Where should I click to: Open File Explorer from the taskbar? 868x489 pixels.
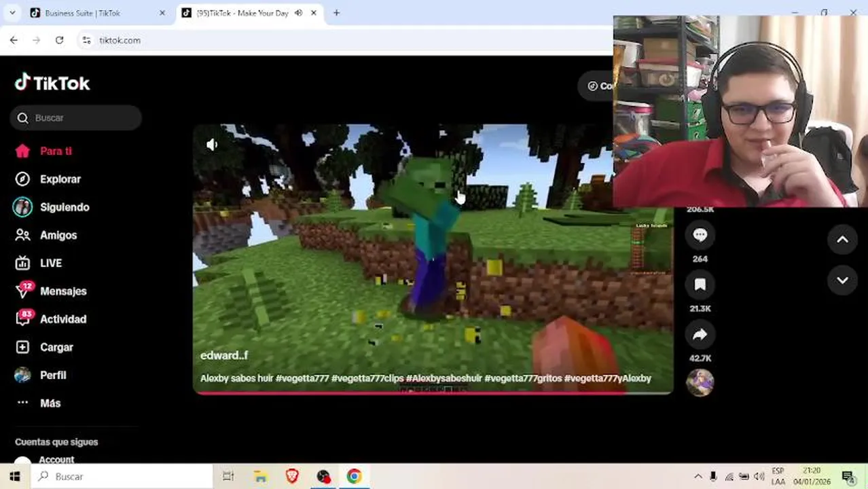[x=261, y=477]
